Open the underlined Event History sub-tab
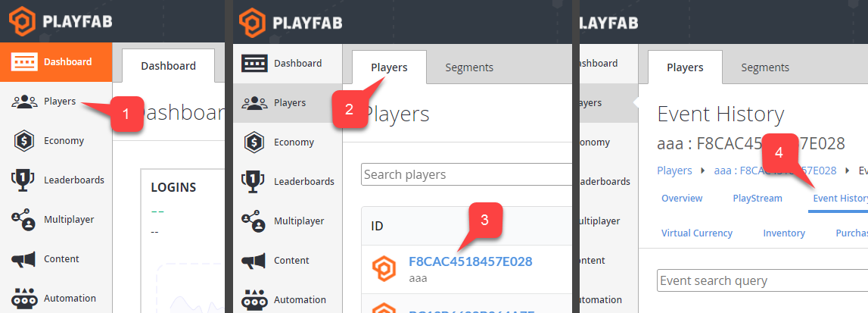This screenshot has width=868, height=313. pos(840,199)
